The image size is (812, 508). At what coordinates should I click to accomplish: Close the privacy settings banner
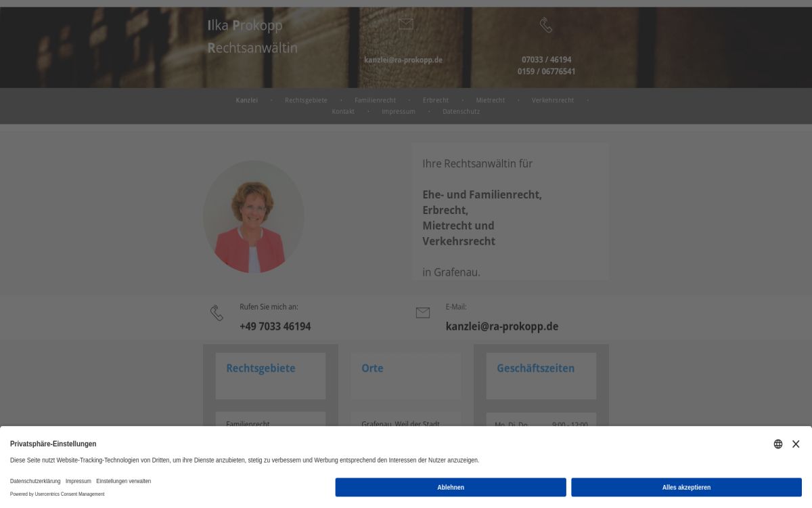point(796,444)
